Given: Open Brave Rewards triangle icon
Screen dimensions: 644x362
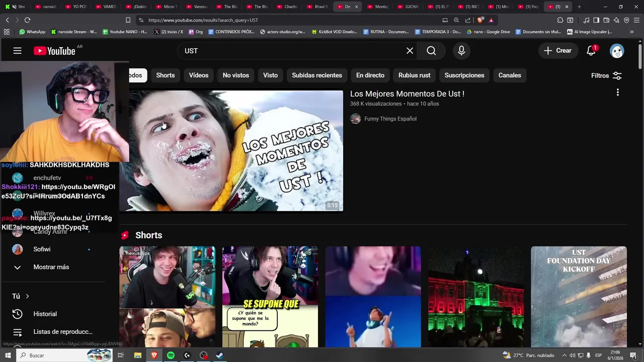Looking at the screenshot, I should [491, 20].
